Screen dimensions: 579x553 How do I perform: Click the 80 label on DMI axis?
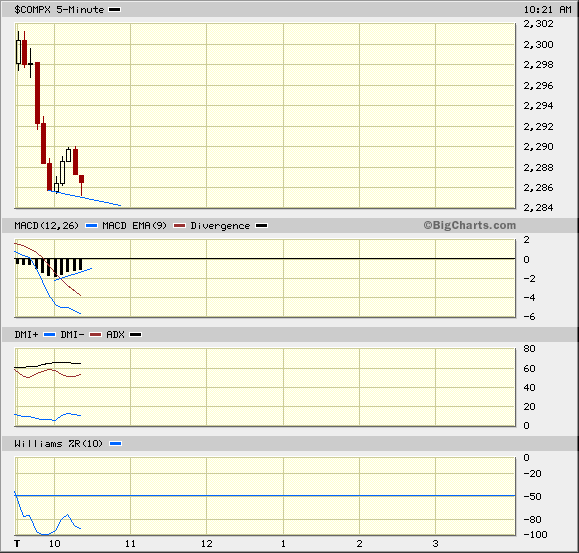[x=529, y=349]
